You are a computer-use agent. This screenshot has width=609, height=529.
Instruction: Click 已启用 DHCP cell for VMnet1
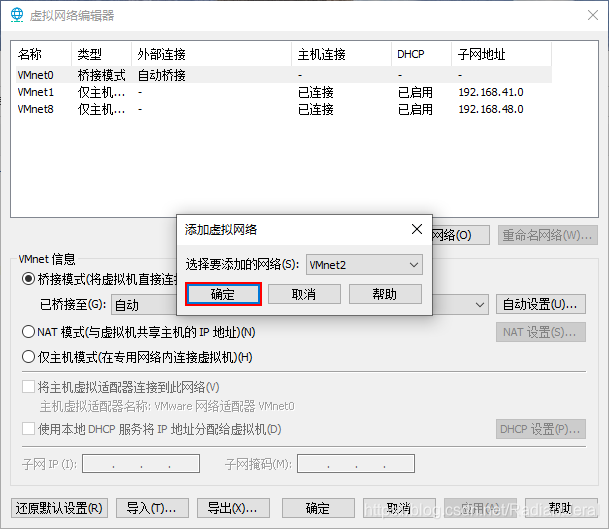tap(415, 92)
